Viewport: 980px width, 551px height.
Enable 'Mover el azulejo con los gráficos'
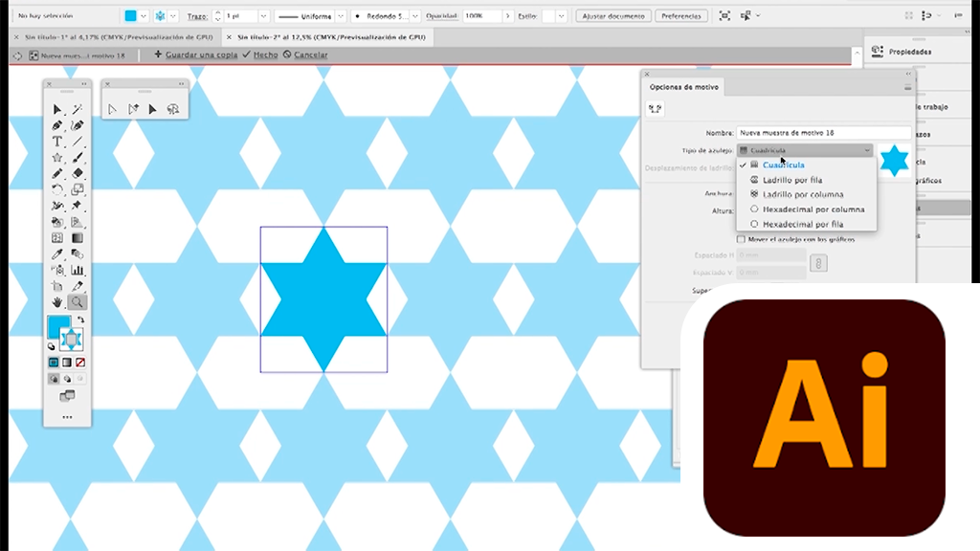click(x=742, y=239)
